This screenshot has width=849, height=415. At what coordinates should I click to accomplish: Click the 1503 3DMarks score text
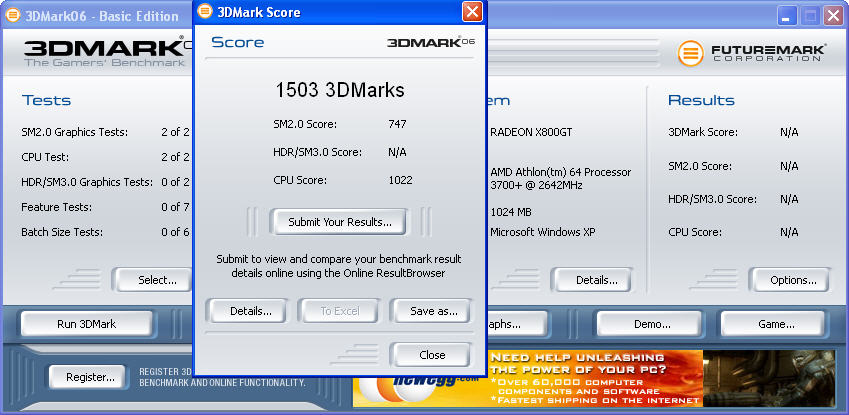[340, 90]
